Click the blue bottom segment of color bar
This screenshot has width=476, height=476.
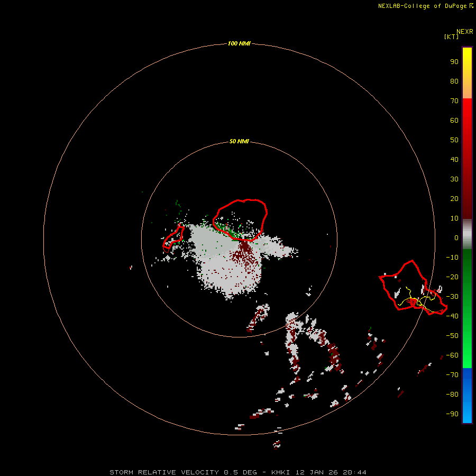click(x=467, y=395)
